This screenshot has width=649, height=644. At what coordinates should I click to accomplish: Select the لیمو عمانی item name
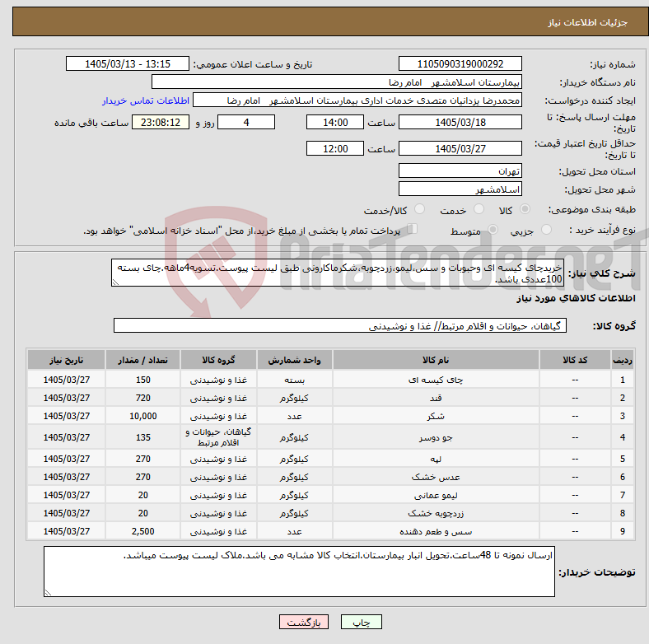436,496
